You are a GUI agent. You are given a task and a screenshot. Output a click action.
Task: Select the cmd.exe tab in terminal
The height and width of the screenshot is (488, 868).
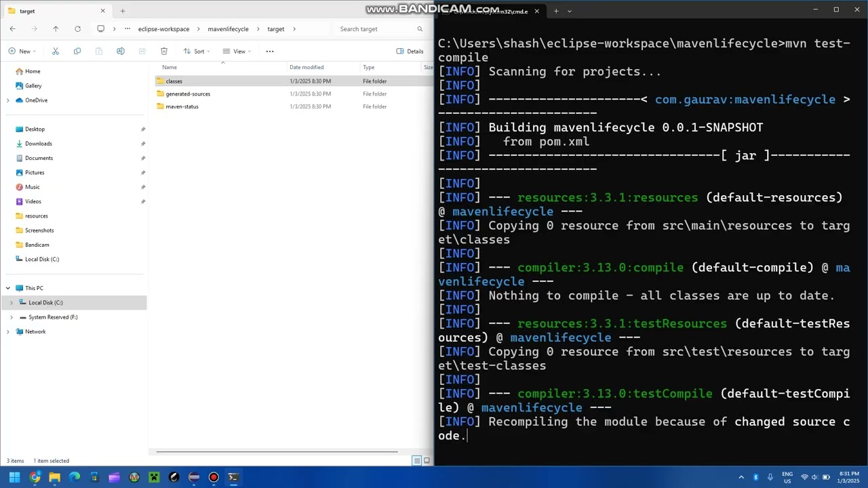point(490,11)
